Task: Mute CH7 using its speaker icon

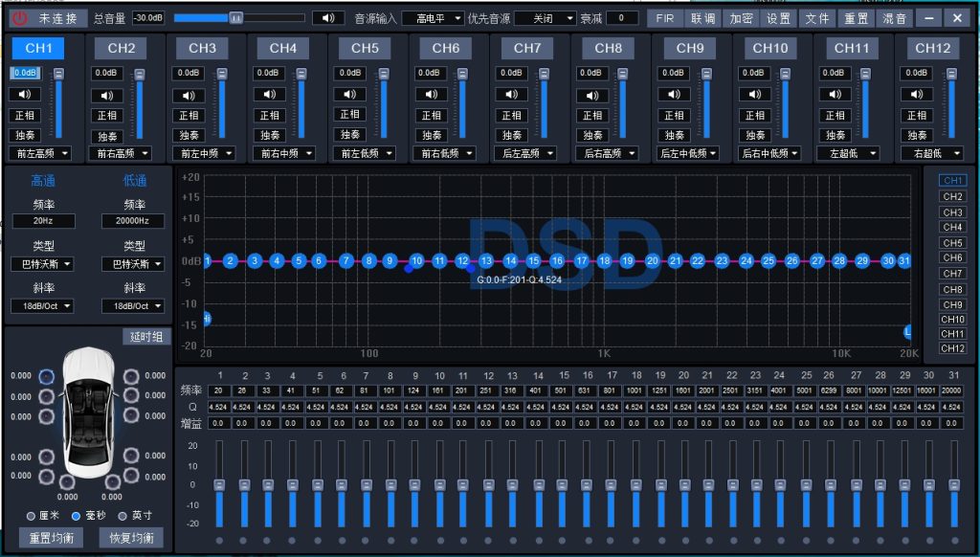Action: 512,95
